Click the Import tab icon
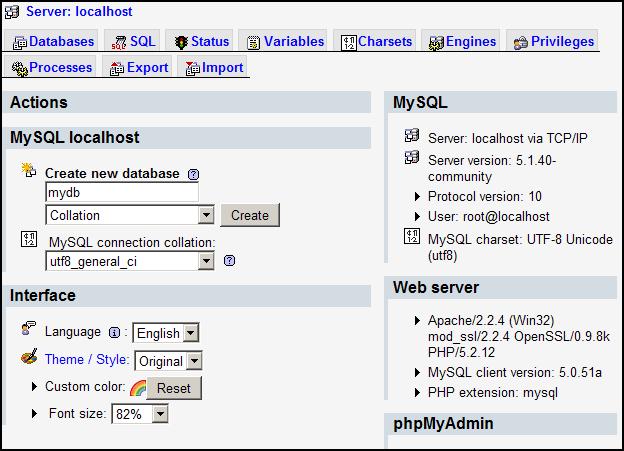624x451 pixels. [x=193, y=68]
